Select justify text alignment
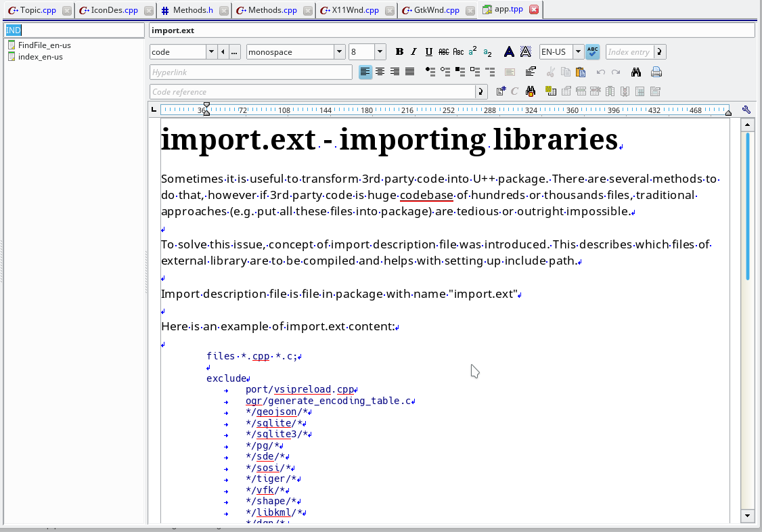 point(409,72)
